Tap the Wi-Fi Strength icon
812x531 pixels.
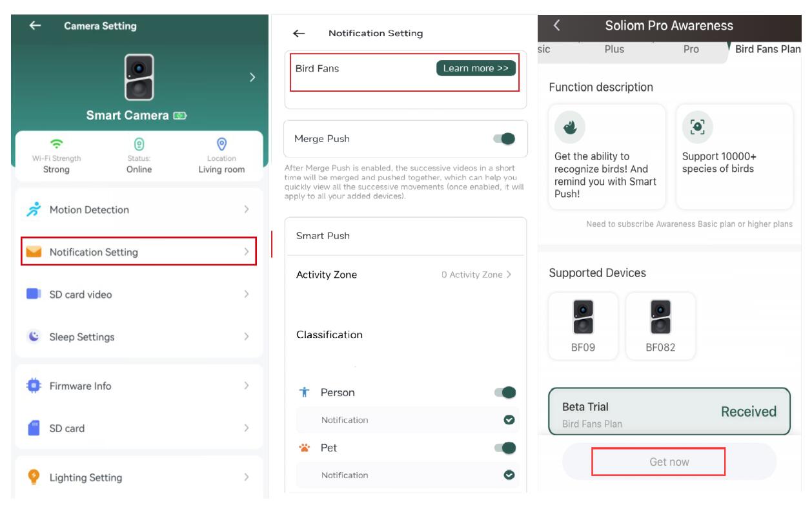point(57,144)
